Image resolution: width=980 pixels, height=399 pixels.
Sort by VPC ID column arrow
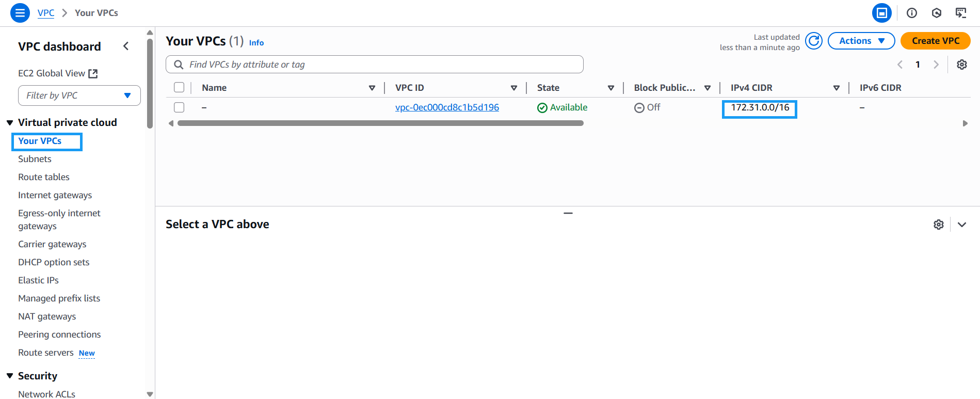[x=514, y=88]
